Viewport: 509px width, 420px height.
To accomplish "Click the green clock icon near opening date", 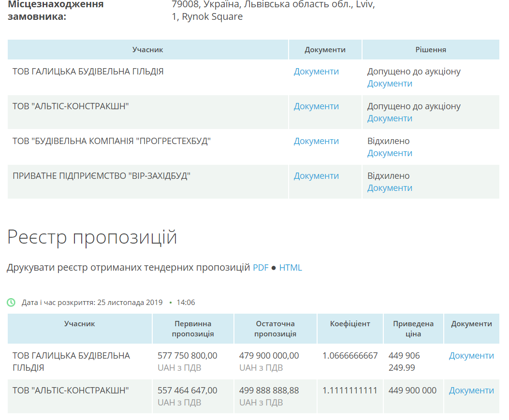I will [x=11, y=303].
